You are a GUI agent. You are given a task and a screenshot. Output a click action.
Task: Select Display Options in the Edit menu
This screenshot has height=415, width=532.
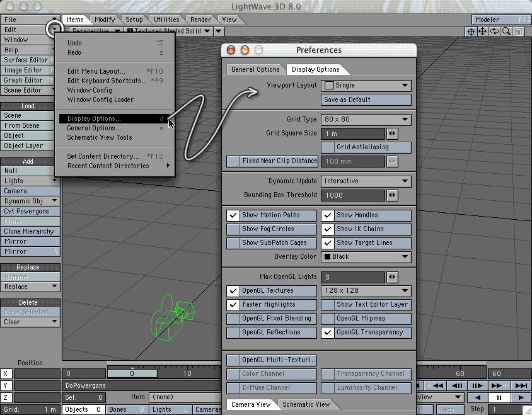click(115, 118)
